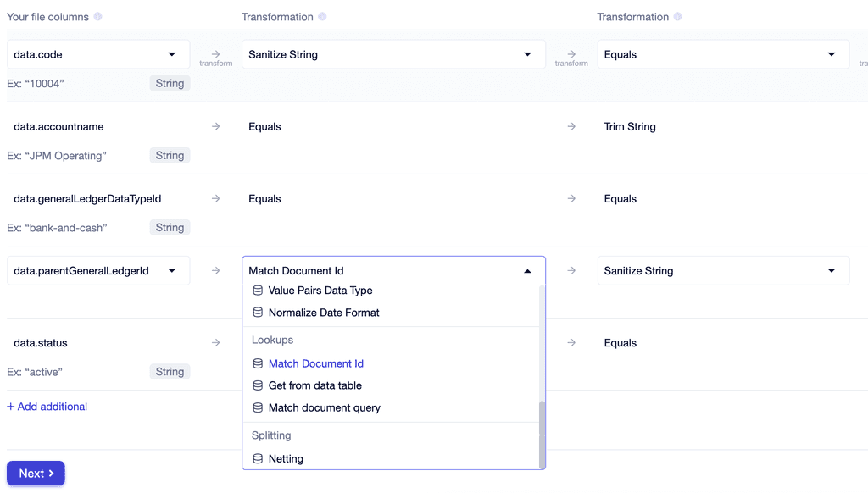
Task: Click second Equals in generalLedgerDataTypeId row
Action: (x=620, y=198)
